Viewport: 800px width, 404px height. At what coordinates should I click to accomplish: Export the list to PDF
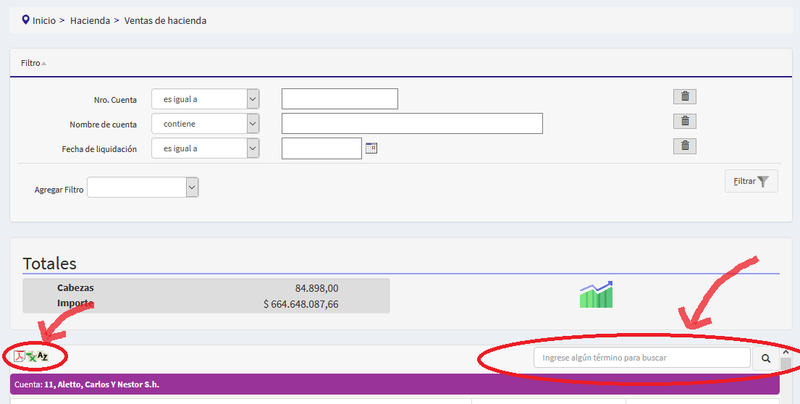(x=19, y=356)
